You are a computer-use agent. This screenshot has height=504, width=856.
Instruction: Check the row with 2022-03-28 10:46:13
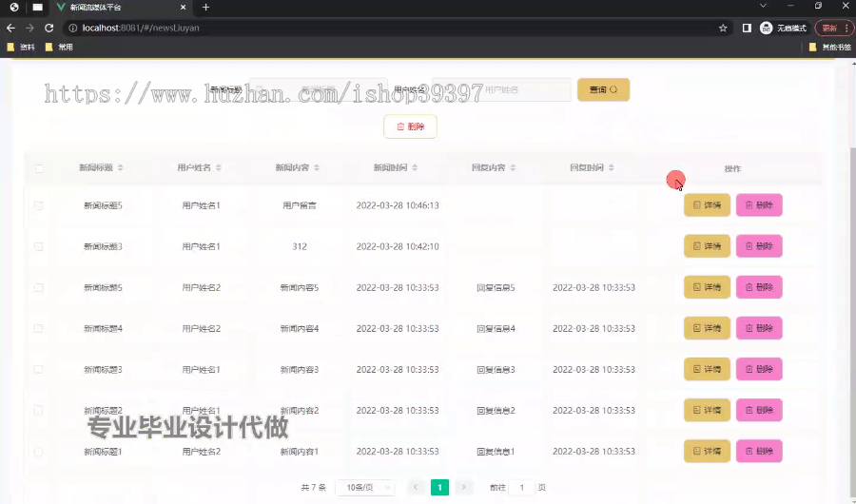click(x=38, y=205)
